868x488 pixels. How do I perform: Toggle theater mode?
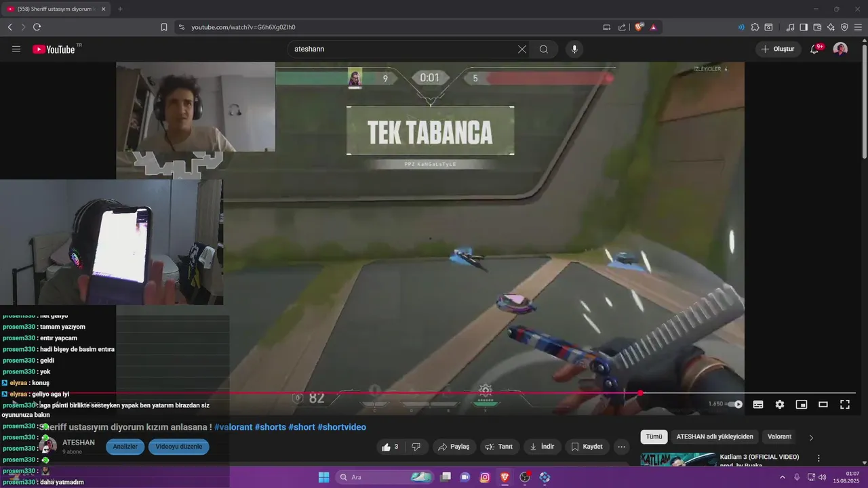tap(823, 405)
